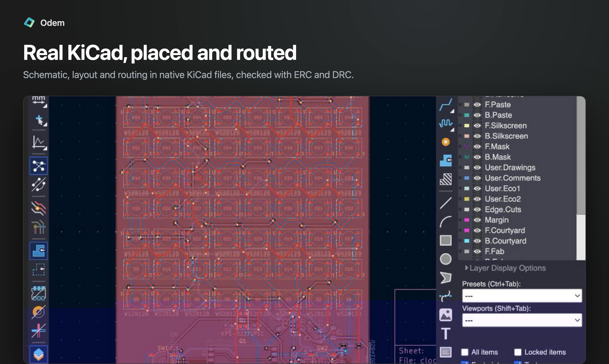Click the Odem logo icon

click(x=29, y=23)
